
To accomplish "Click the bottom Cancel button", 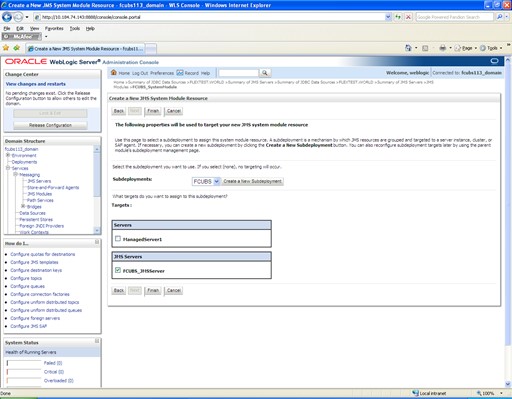I will tap(174, 291).
